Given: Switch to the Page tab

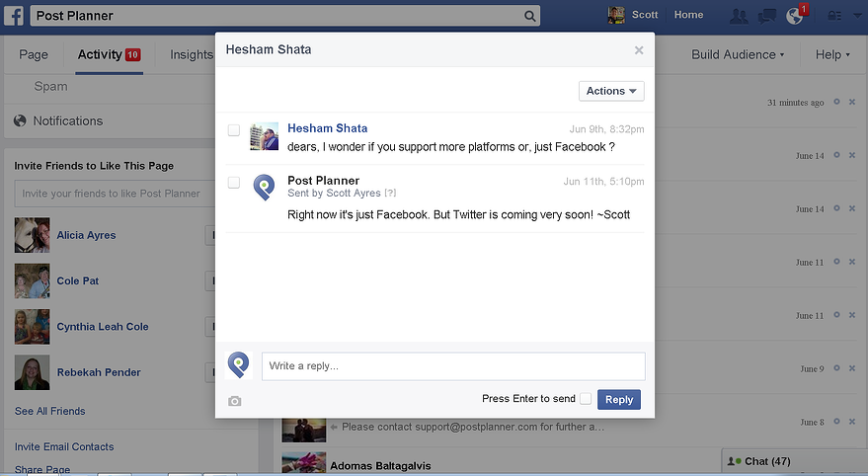Looking at the screenshot, I should (x=34, y=54).
